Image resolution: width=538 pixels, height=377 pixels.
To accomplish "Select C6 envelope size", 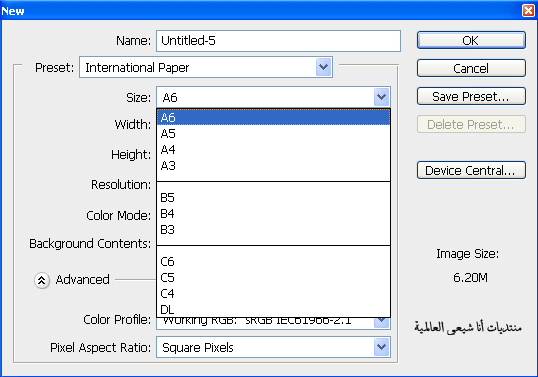I will click(273, 262).
